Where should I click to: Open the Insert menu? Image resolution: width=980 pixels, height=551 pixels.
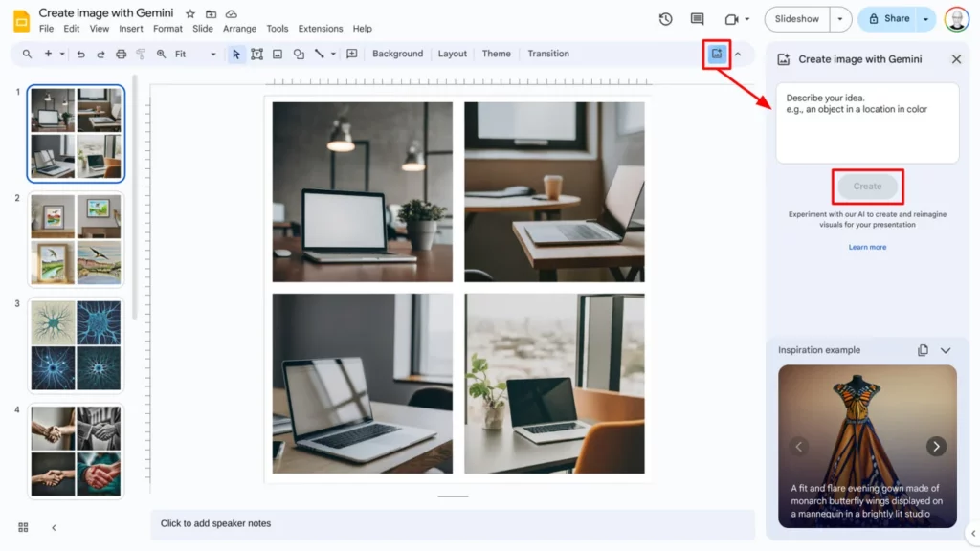(x=130, y=29)
